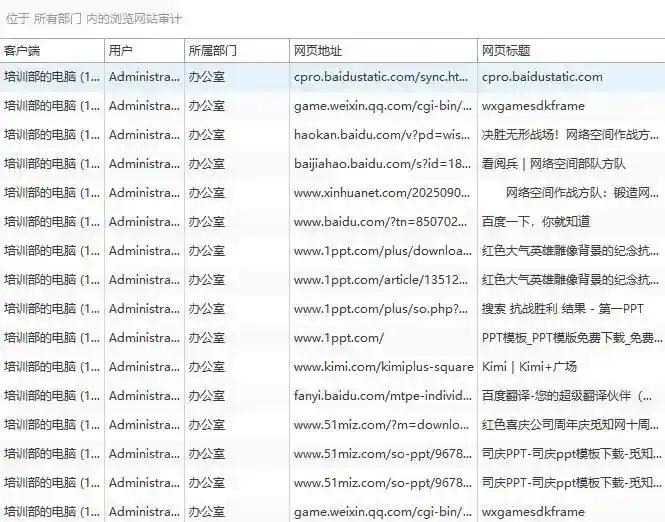Select title 红色喜庆公司周年庆觅知网十周...
The width and height of the screenshot is (665, 522).
(570, 425)
